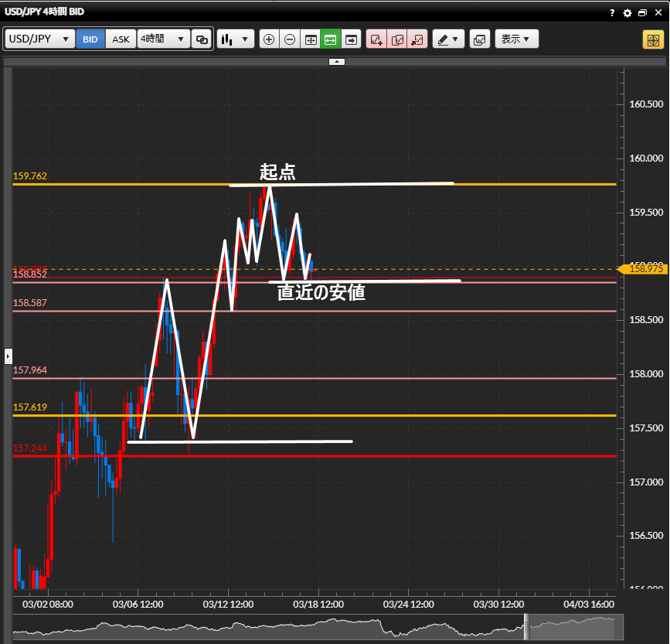Open the drawing pen tool menu
This screenshot has width=670, height=644.
click(x=447, y=39)
